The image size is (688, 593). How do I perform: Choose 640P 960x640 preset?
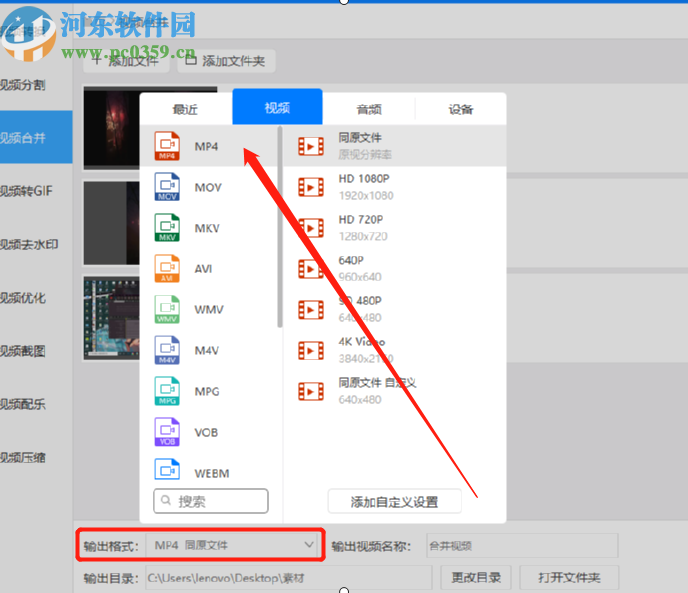[395, 269]
